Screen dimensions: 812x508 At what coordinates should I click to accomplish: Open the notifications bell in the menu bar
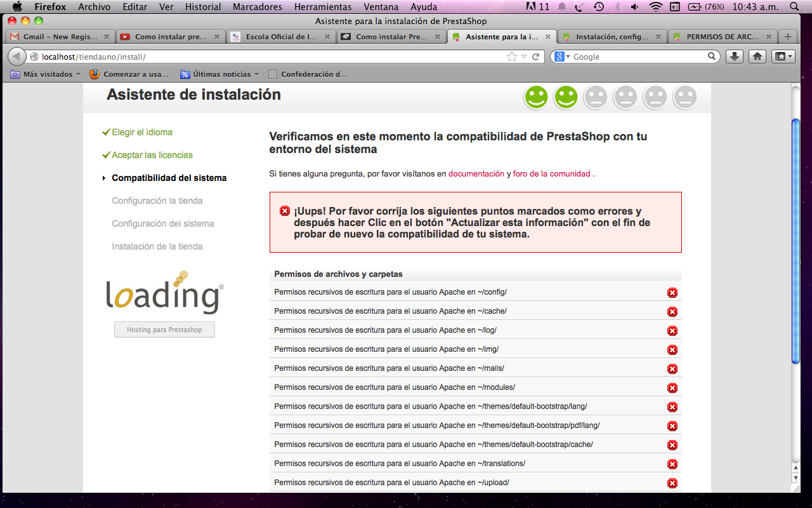point(562,7)
